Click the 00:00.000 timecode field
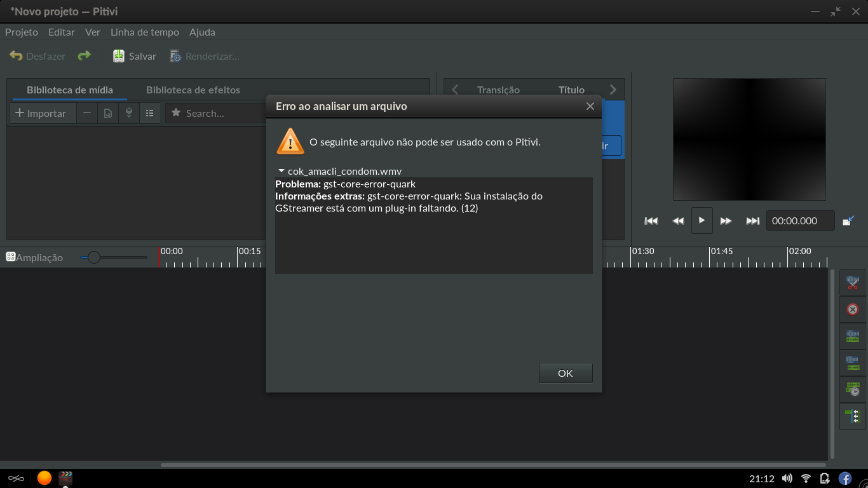This screenshot has width=868, height=488. coord(800,220)
